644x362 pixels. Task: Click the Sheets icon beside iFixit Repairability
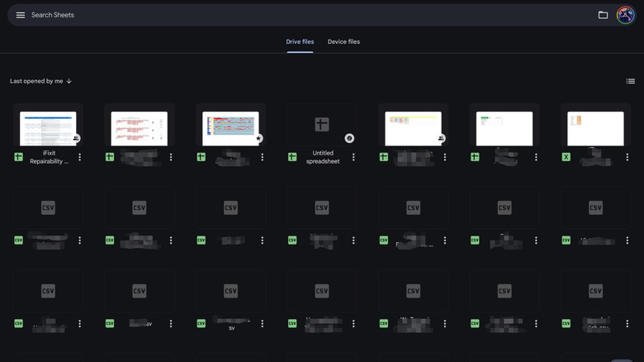coord(19,157)
